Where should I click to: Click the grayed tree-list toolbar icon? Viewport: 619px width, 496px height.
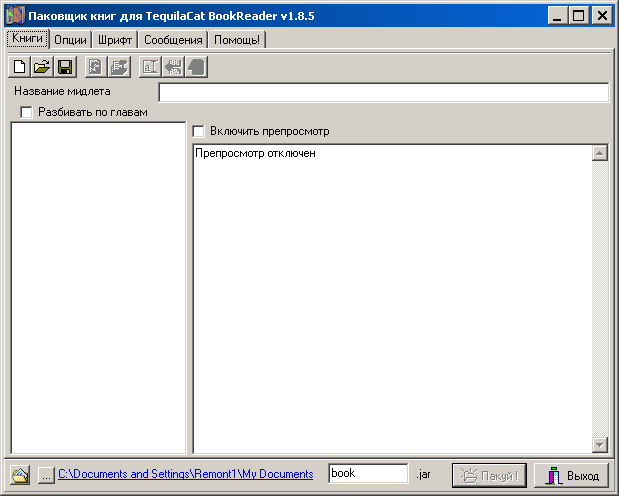click(120, 67)
